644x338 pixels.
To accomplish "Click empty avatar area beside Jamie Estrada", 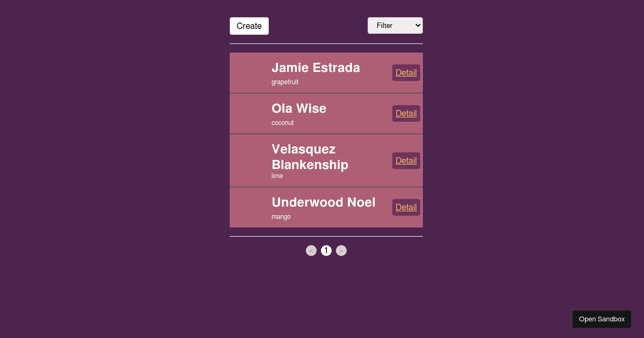I will point(250,73).
